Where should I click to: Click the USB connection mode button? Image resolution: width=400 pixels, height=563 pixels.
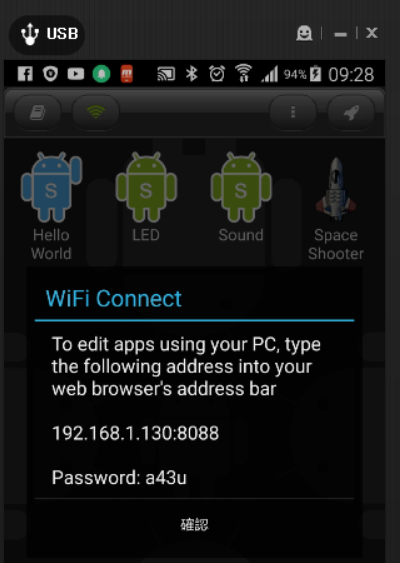[47, 34]
